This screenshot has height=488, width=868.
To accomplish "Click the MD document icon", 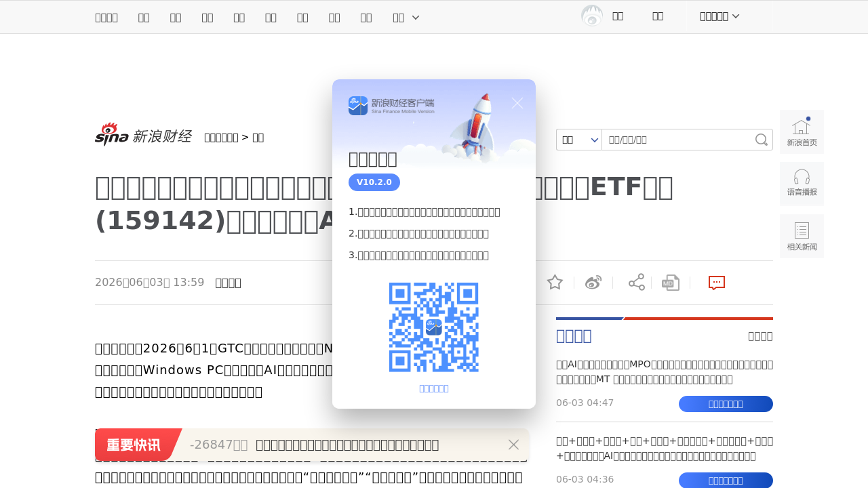I will pos(671,283).
